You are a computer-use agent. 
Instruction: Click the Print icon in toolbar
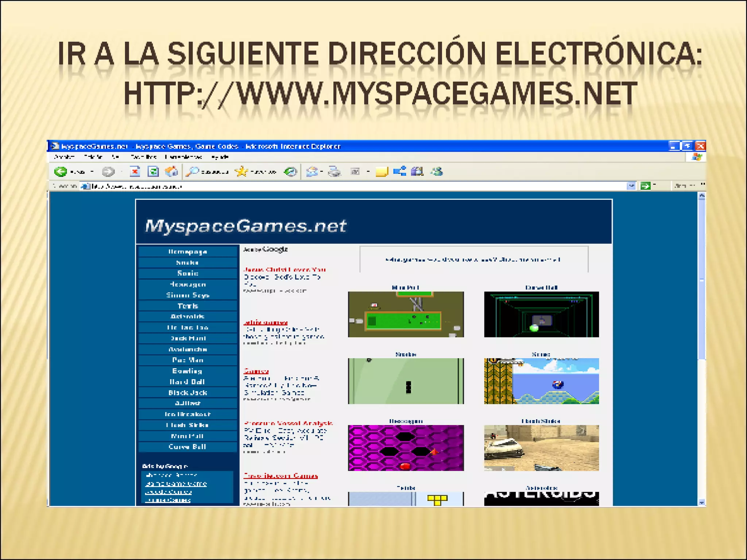pos(334,171)
